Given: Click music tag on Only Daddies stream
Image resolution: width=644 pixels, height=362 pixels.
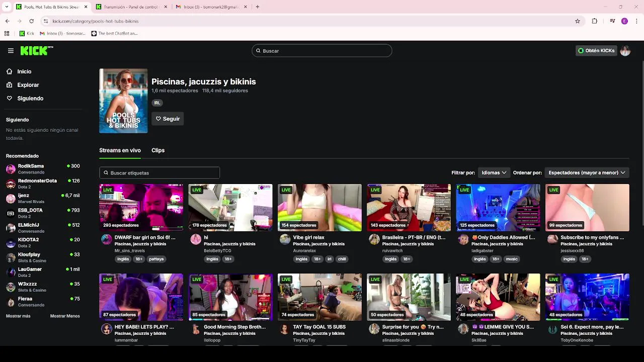Looking at the screenshot, I should (x=512, y=259).
